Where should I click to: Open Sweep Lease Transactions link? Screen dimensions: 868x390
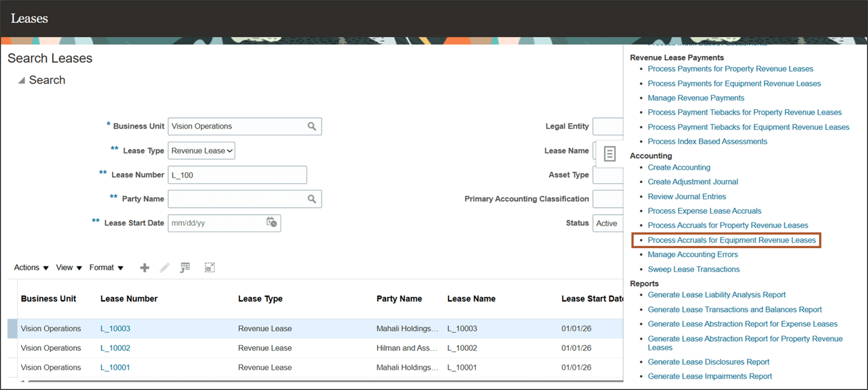pos(693,269)
